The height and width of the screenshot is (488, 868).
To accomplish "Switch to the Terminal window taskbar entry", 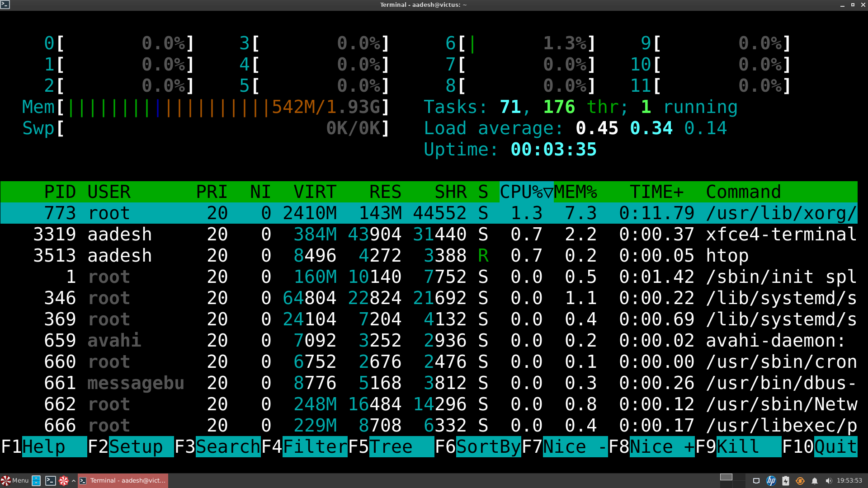I will (x=122, y=480).
